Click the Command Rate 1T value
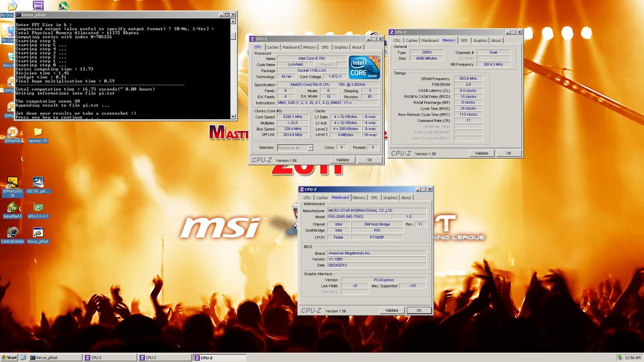The height and width of the screenshot is (362, 644). (468, 120)
